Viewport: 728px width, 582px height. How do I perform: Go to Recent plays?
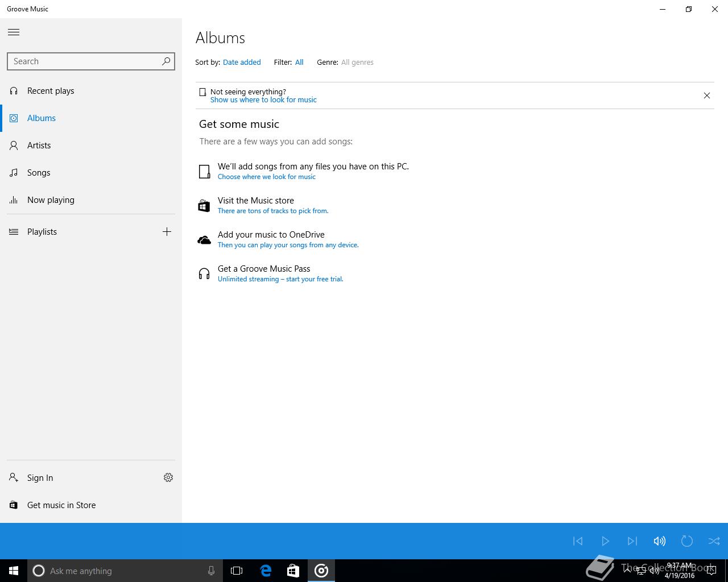pyautogui.click(x=51, y=91)
